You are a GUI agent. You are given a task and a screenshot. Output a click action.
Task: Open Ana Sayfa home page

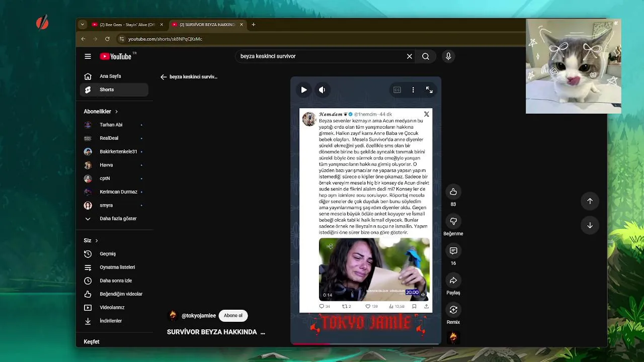114,76
